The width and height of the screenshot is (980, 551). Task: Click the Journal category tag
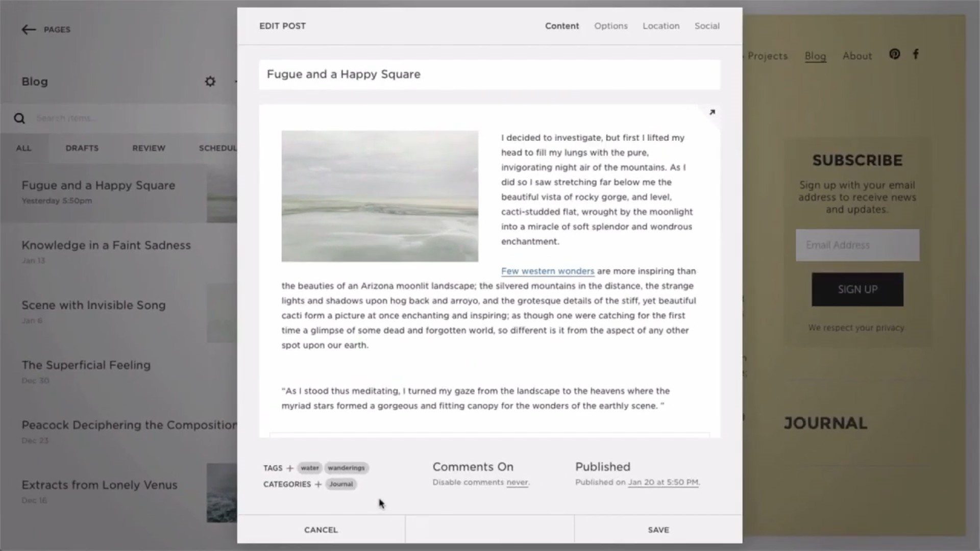(x=340, y=484)
